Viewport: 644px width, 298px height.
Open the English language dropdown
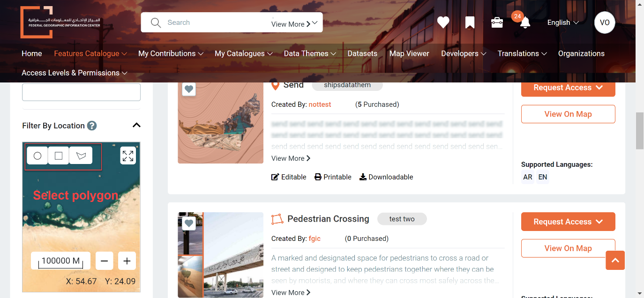pyautogui.click(x=563, y=22)
